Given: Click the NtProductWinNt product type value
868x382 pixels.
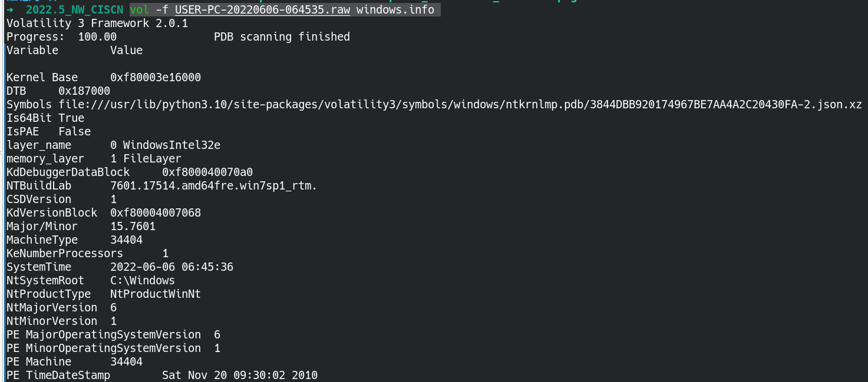Looking at the screenshot, I should click(x=156, y=294).
